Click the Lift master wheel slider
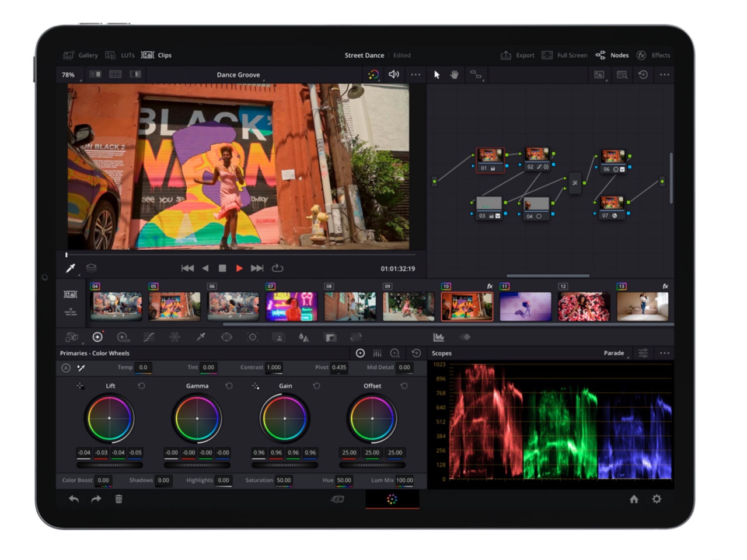This screenshot has height=560, width=747. point(110,465)
